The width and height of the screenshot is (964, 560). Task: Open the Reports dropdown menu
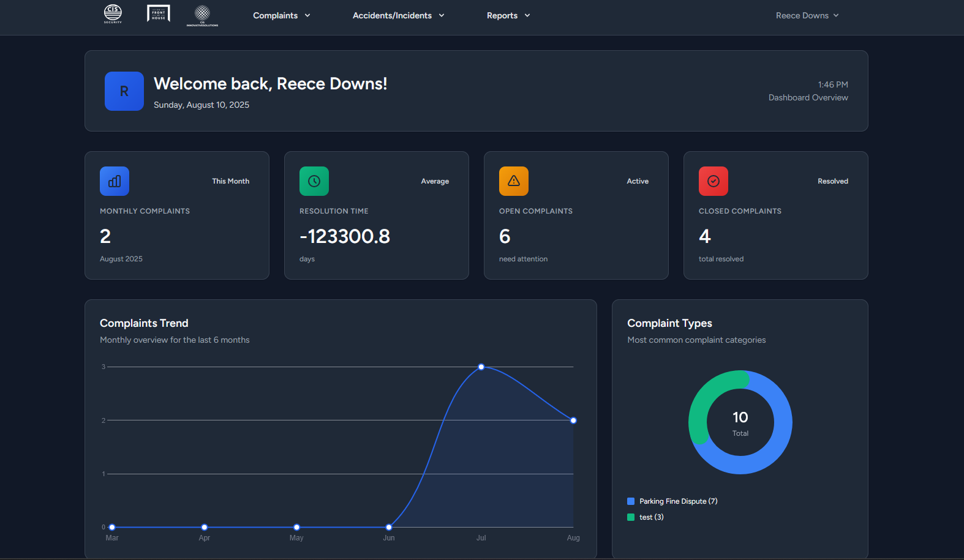508,15
